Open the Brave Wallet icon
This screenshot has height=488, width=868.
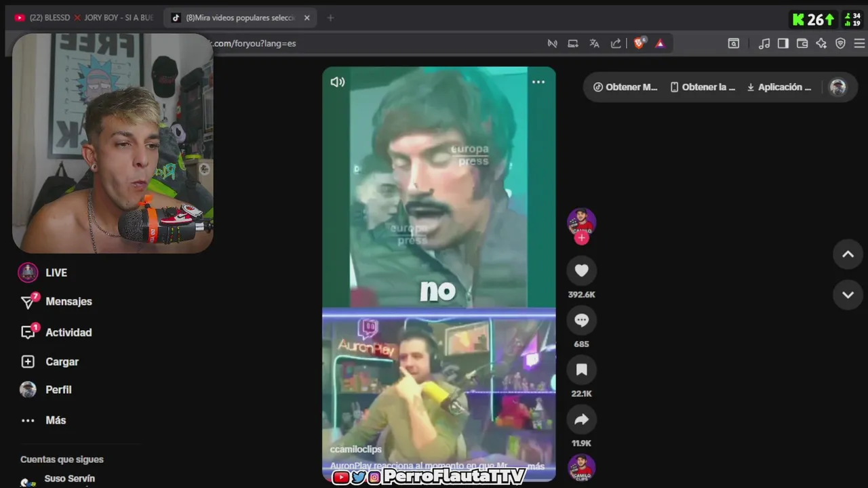click(802, 43)
